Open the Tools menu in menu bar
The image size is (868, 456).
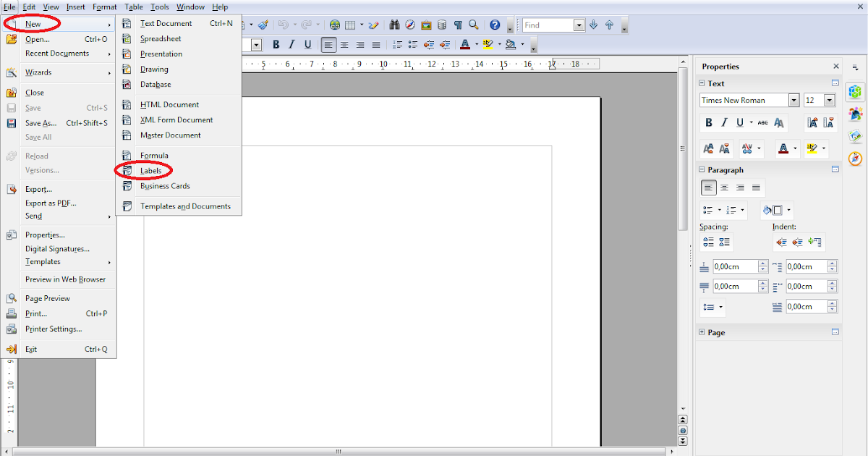coord(160,7)
